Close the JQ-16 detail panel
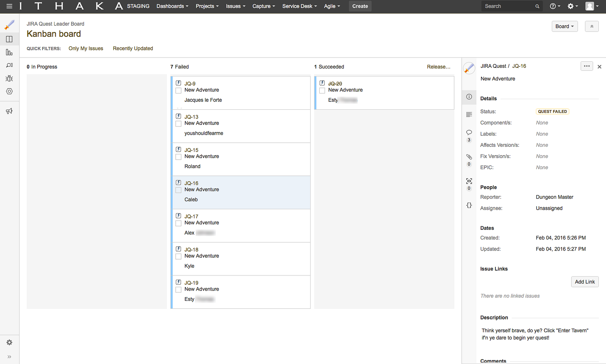The image size is (606, 364). coord(599,67)
